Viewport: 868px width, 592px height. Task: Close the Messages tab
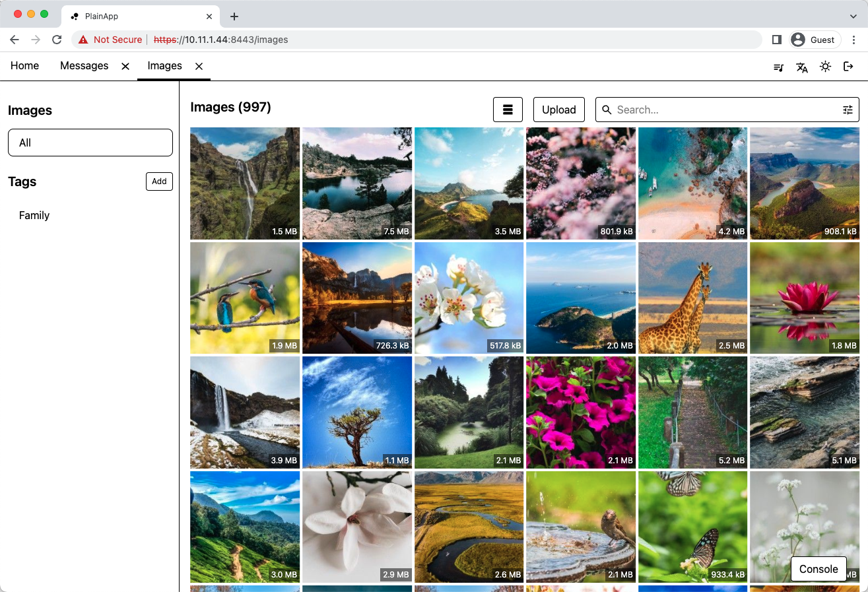point(125,66)
